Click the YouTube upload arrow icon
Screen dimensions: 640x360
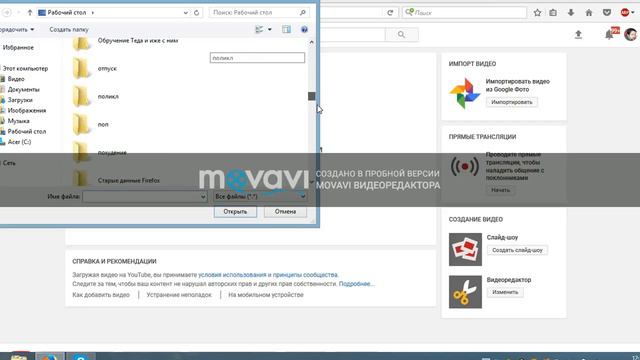point(578,35)
